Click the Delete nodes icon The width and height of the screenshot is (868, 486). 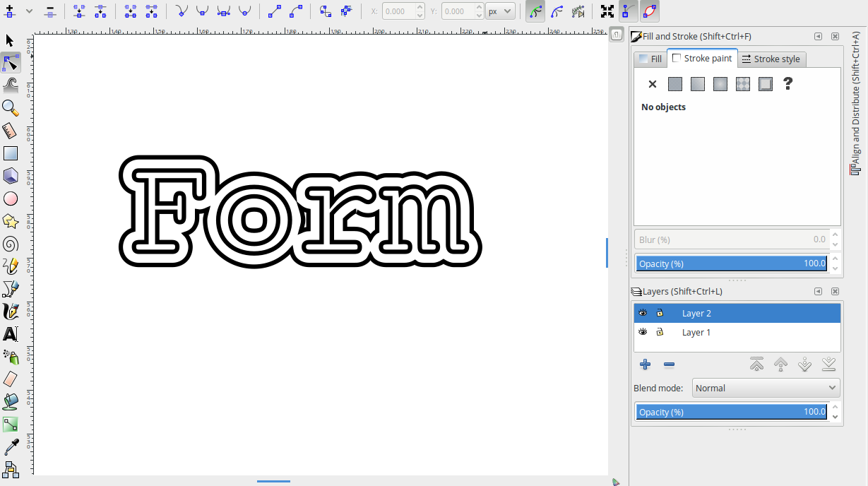[49, 11]
